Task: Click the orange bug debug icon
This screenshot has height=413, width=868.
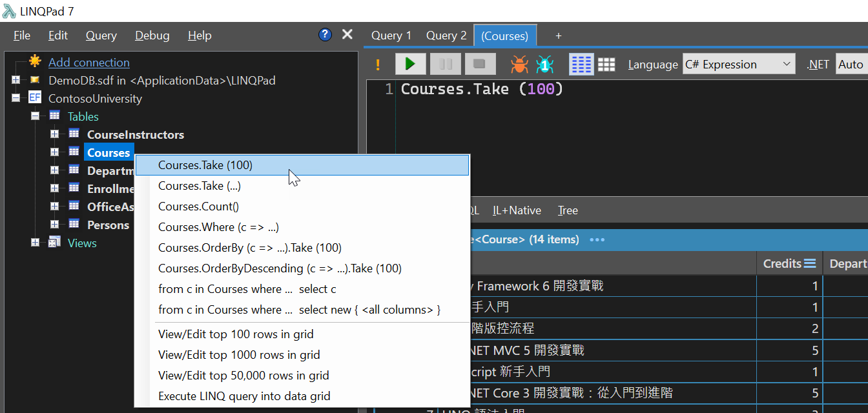Action: pos(519,64)
